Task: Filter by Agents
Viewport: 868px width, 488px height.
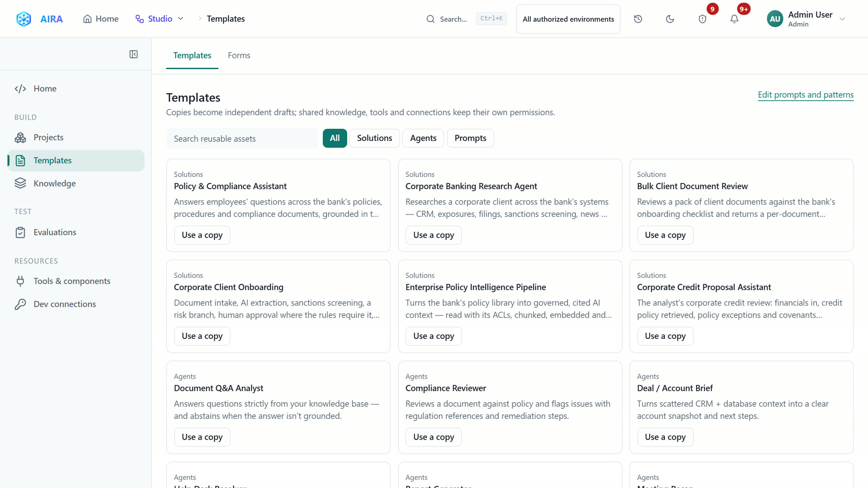Action: click(423, 138)
